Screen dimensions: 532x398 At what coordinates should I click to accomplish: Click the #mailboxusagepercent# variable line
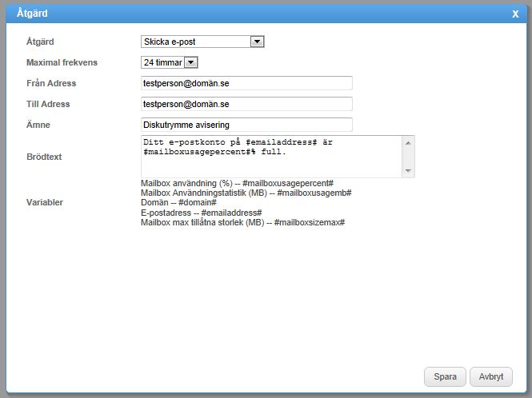coord(237,183)
